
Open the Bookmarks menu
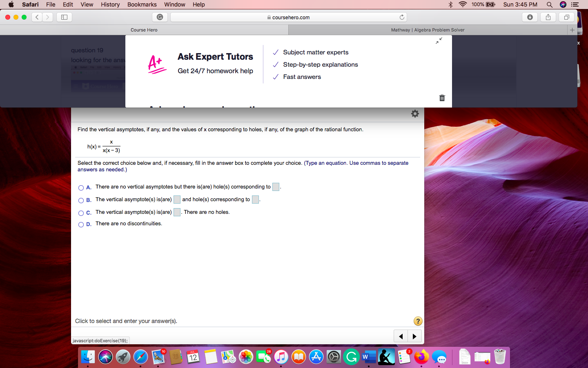click(142, 4)
